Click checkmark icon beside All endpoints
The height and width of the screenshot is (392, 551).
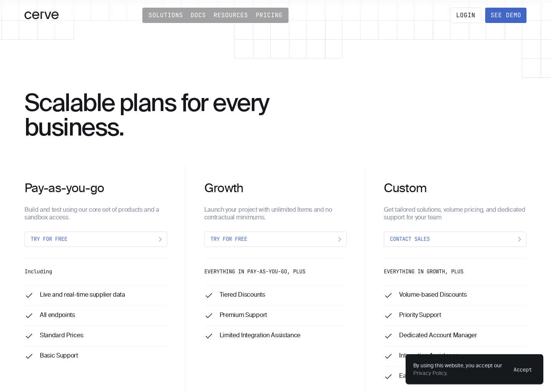tap(29, 316)
